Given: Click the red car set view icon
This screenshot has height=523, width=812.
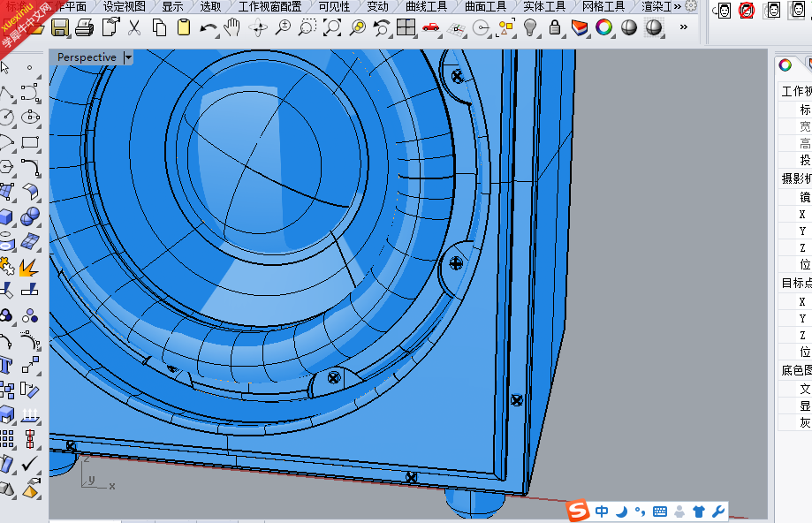Looking at the screenshot, I should (x=431, y=27).
